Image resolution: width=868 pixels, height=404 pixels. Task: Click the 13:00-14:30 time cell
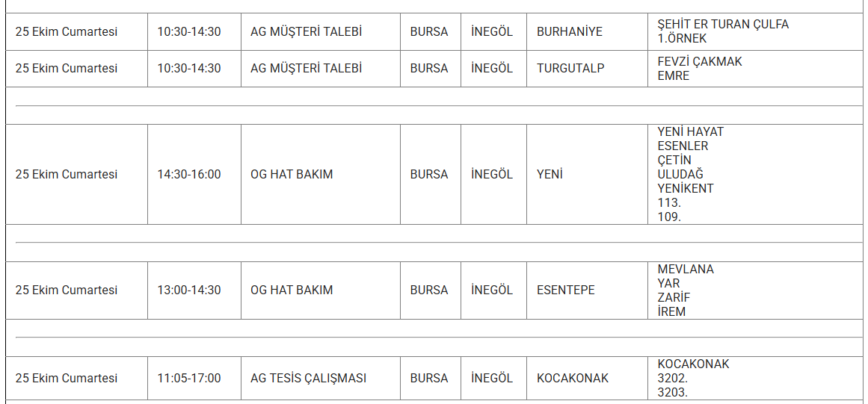pyautogui.click(x=189, y=290)
